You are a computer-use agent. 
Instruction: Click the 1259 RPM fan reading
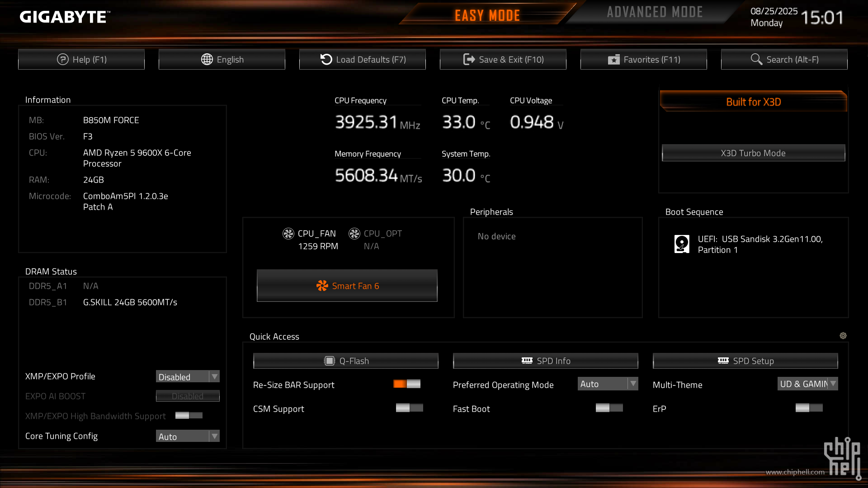(318, 246)
